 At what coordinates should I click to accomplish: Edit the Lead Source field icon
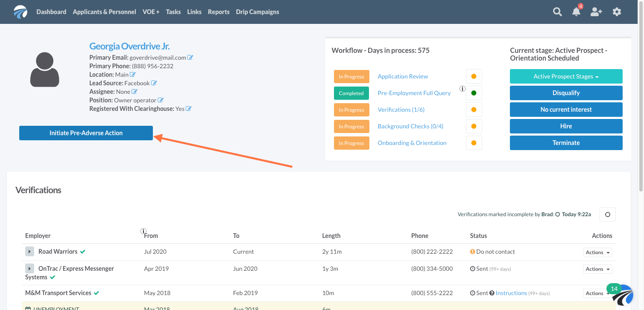point(154,83)
